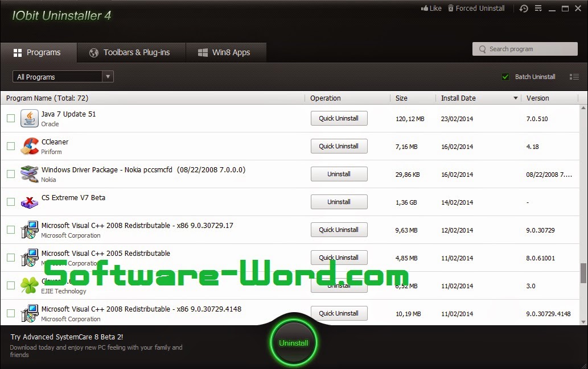588x369 pixels.
Task: Click the scrollbar down arrow
Action: (583, 322)
